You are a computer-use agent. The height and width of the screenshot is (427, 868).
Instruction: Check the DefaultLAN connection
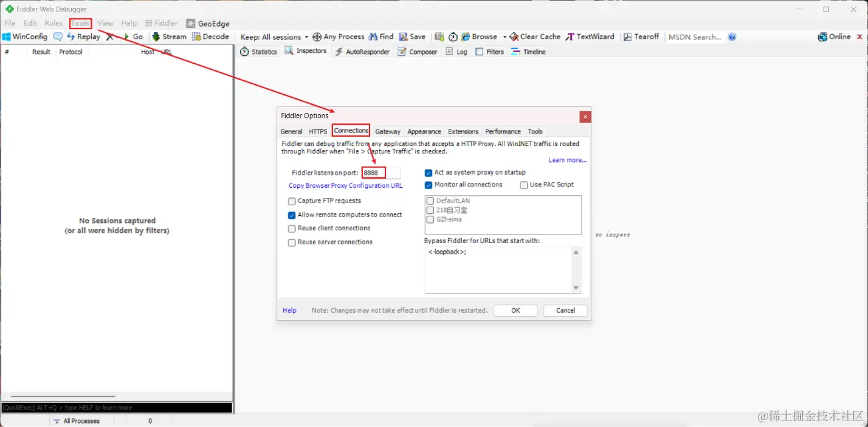click(x=431, y=201)
